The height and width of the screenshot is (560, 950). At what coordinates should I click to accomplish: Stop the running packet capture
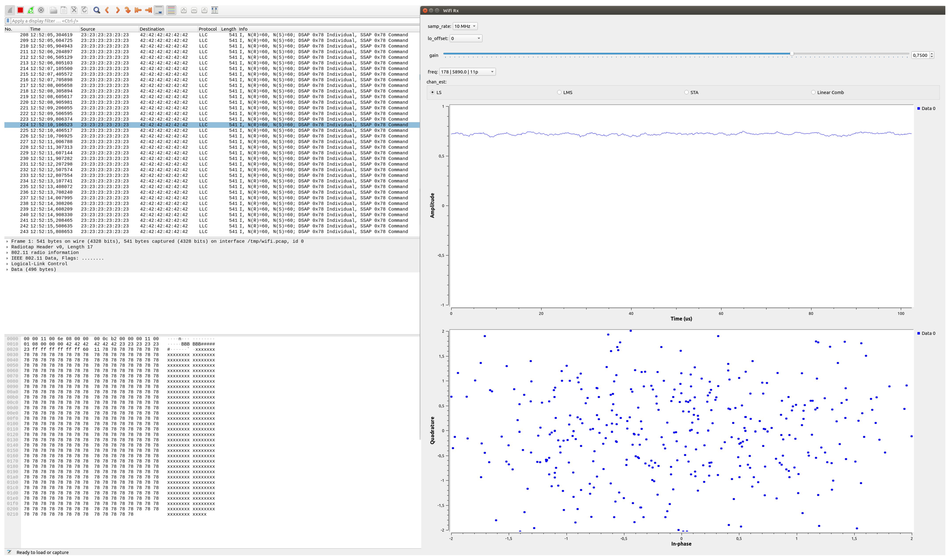(20, 10)
